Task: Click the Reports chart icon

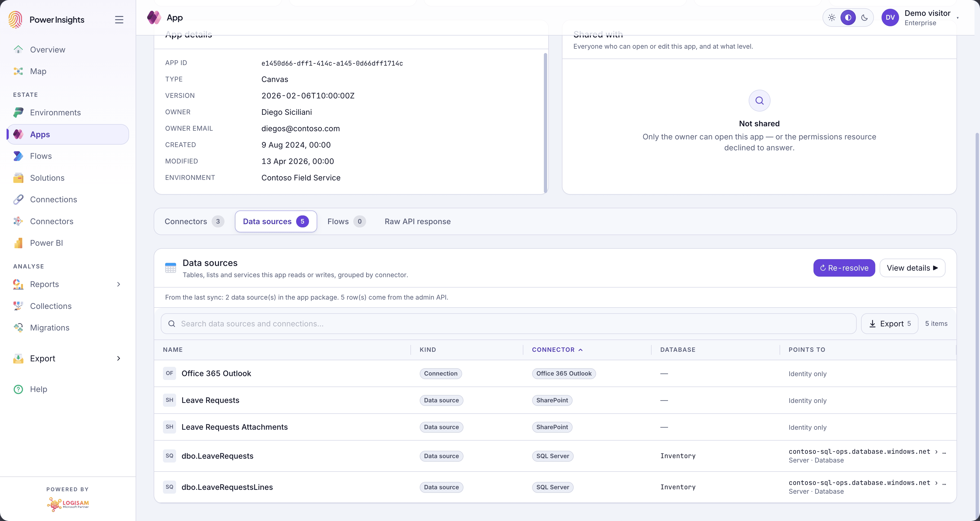Action: click(x=18, y=284)
